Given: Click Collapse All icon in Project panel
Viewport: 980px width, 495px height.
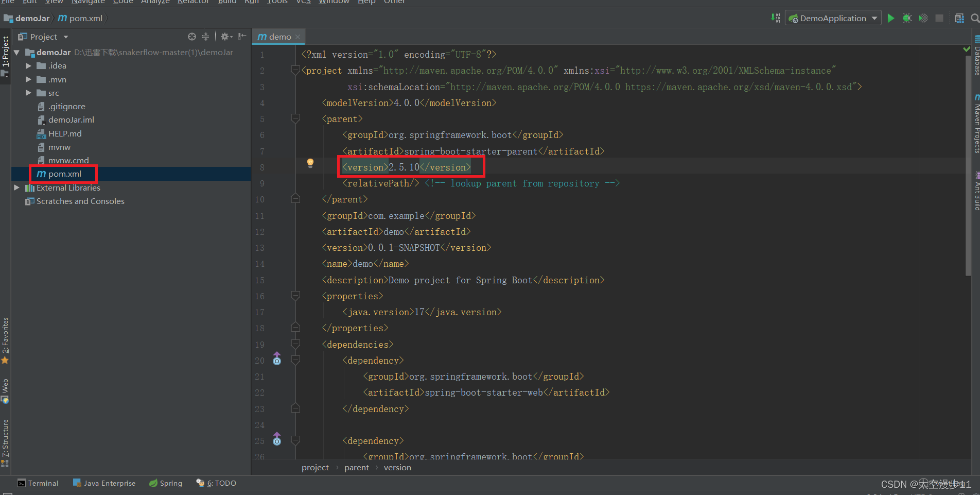Looking at the screenshot, I should pyautogui.click(x=205, y=37).
